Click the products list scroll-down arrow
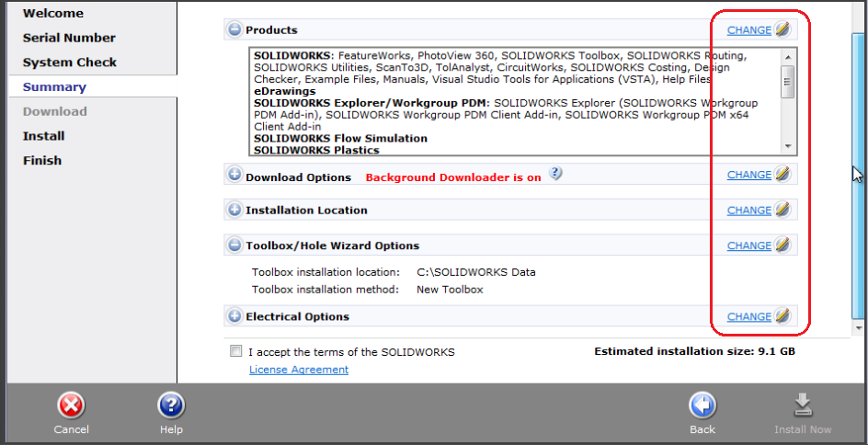The image size is (868, 445). pos(788,147)
